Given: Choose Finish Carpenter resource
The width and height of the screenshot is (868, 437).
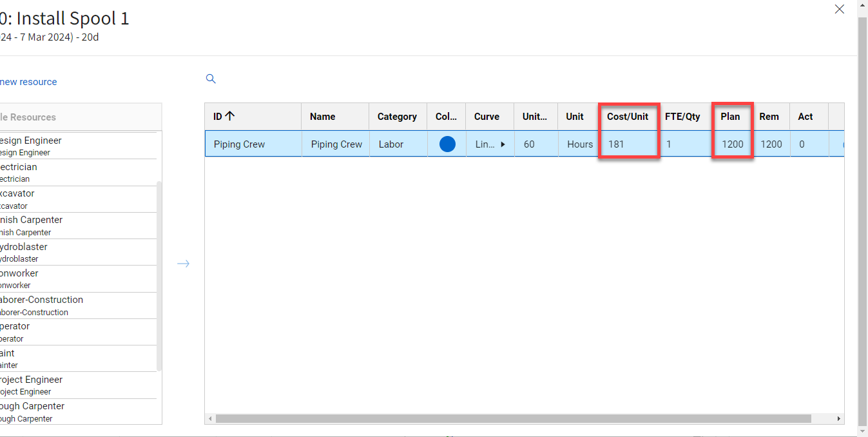Looking at the screenshot, I should click(x=31, y=226).
